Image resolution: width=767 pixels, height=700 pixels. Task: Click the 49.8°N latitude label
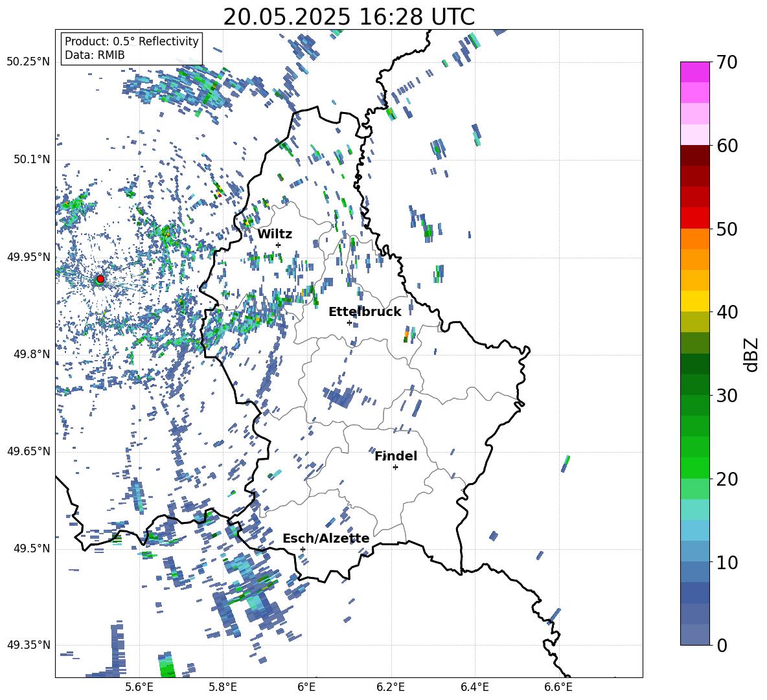(x=31, y=354)
